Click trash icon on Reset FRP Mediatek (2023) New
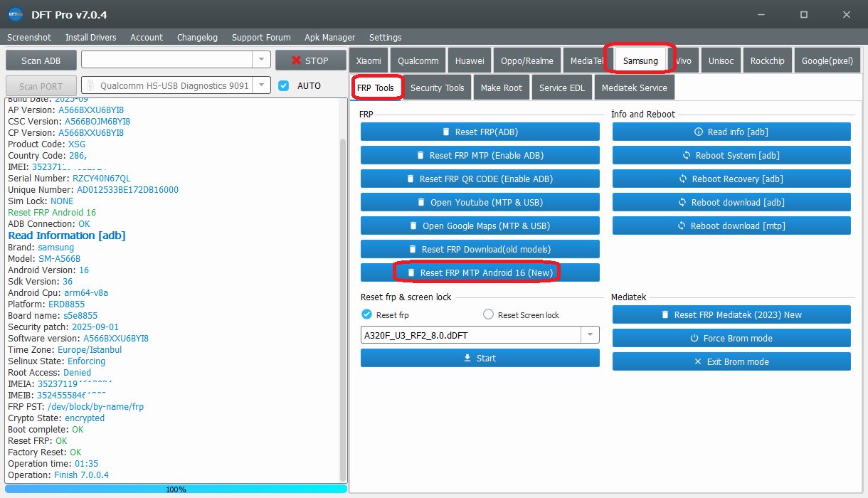Viewport: 868px width, 498px height. click(665, 314)
